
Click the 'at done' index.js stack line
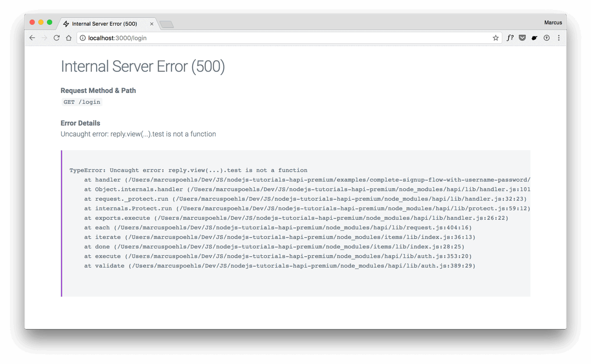point(274,246)
